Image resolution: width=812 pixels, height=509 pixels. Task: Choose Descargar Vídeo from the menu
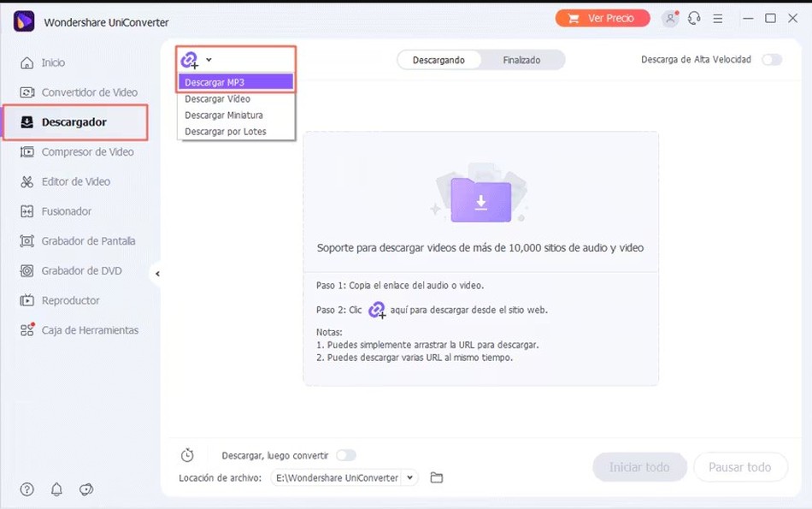236,99
